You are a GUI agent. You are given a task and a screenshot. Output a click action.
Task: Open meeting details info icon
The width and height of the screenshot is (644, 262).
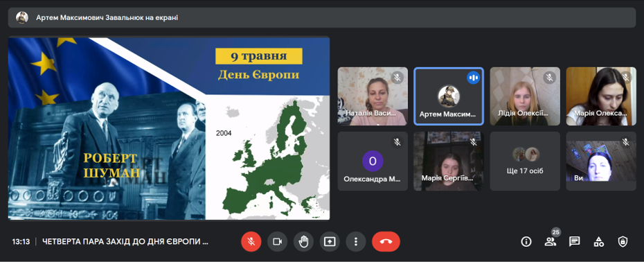[526, 242]
